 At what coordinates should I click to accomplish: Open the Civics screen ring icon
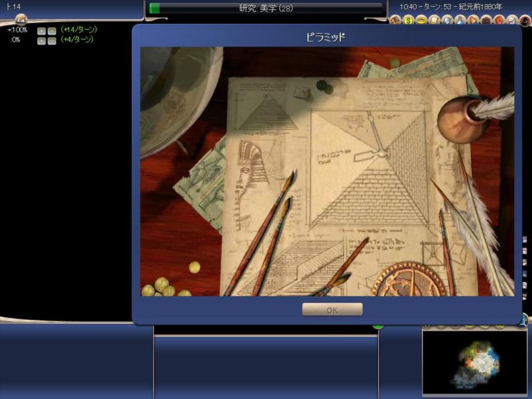(x=420, y=20)
